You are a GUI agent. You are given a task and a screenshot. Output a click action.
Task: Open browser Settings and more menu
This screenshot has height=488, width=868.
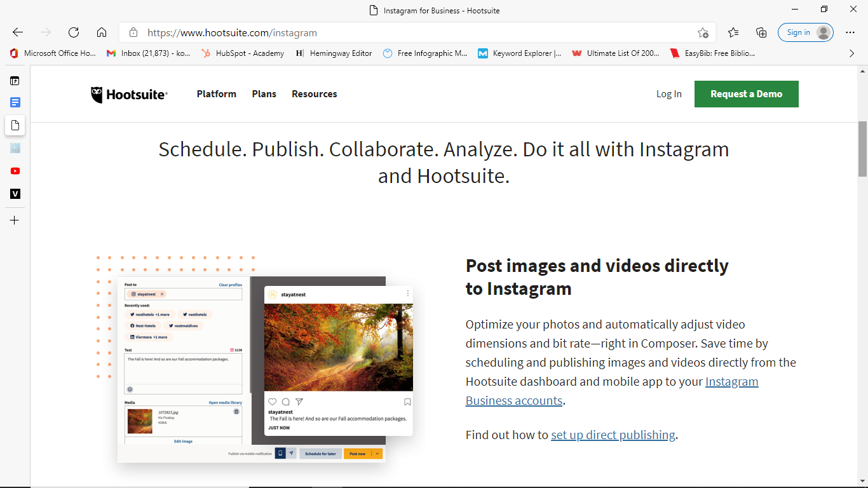[850, 32]
